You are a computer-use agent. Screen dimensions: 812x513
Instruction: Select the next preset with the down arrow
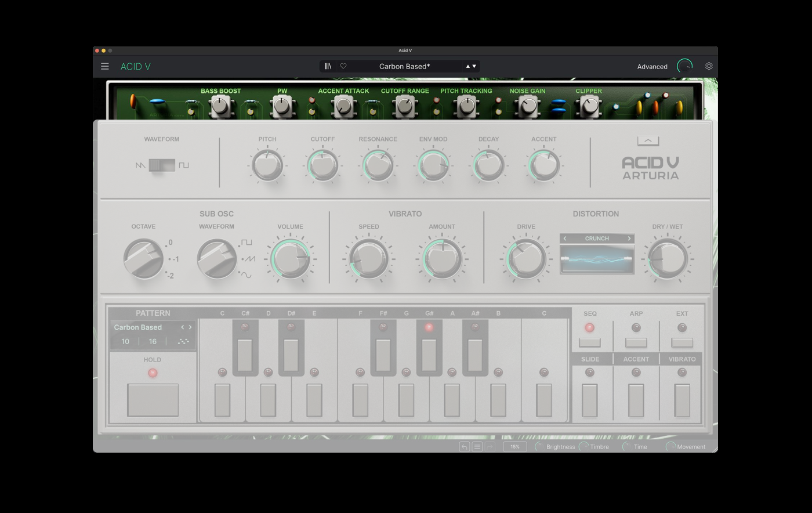pos(474,66)
